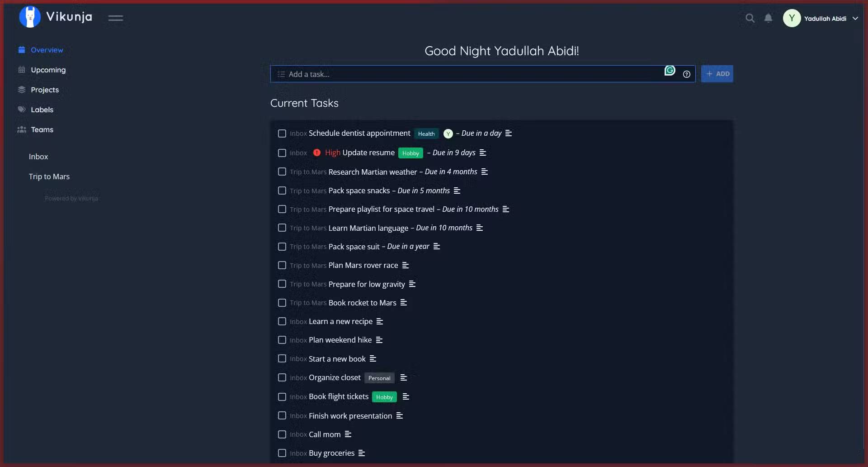The height and width of the screenshot is (467, 868).
Task: Check off Update resume task
Action: coord(282,153)
